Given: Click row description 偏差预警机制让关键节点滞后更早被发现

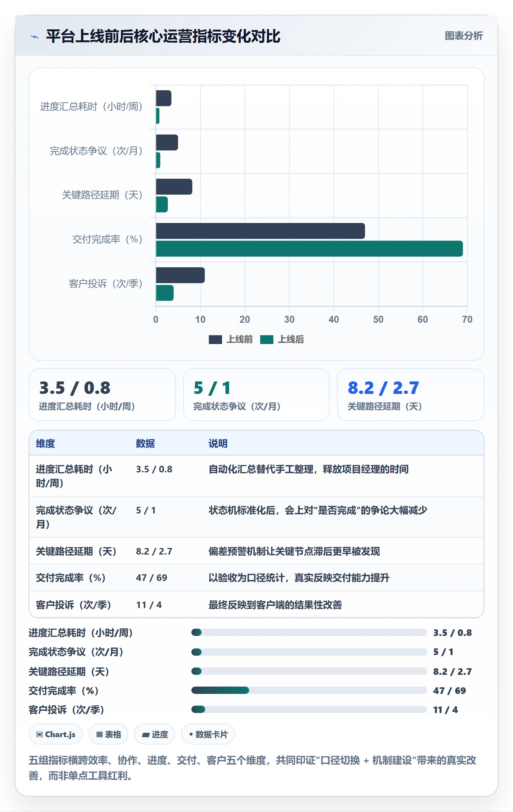Looking at the screenshot, I should coord(294,551).
